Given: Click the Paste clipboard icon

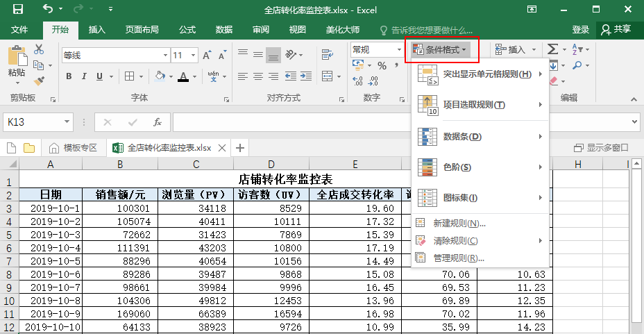Looking at the screenshot, I should pos(17,55).
